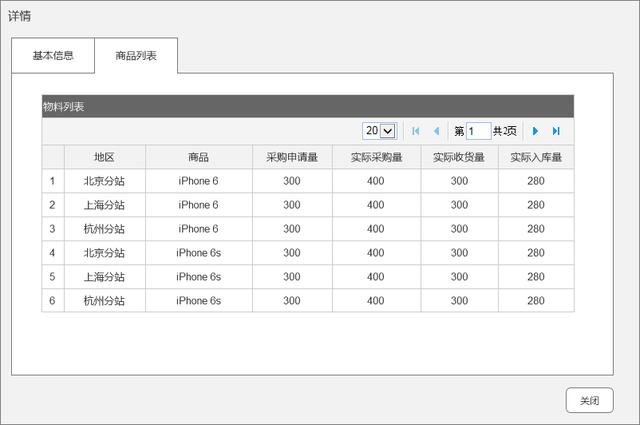
Task: Click the 商品 column header
Action: [199, 157]
